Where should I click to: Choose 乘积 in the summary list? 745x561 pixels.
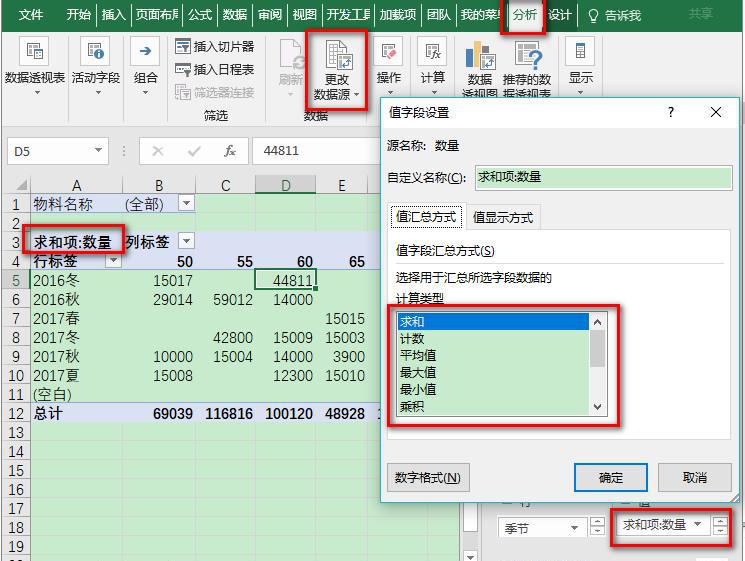pos(493,407)
